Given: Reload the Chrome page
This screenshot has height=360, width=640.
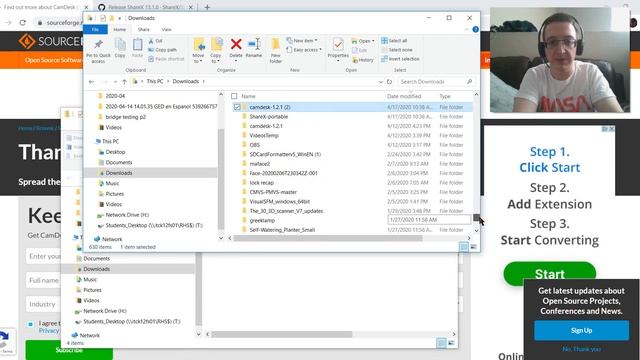Looking at the screenshot, I should pos(22,23).
